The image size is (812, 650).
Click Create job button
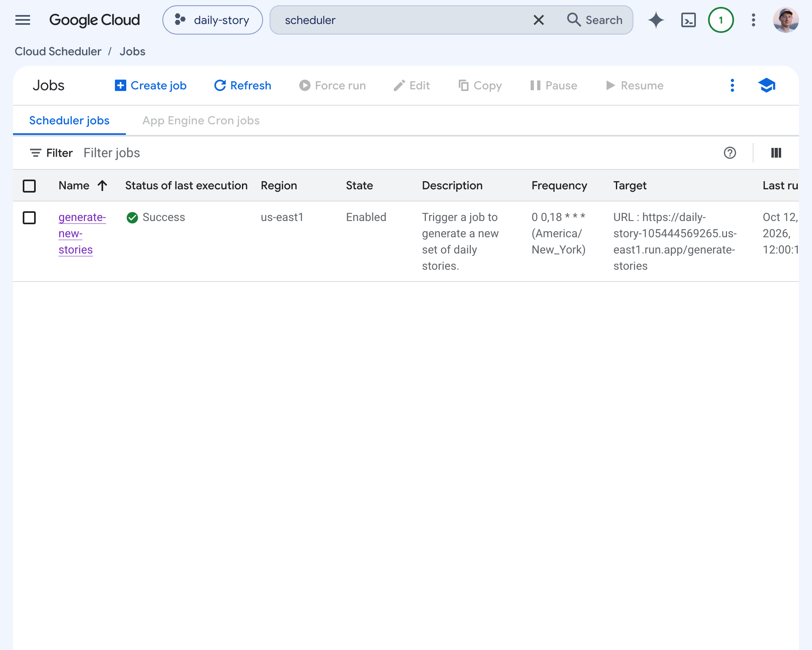(x=151, y=85)
